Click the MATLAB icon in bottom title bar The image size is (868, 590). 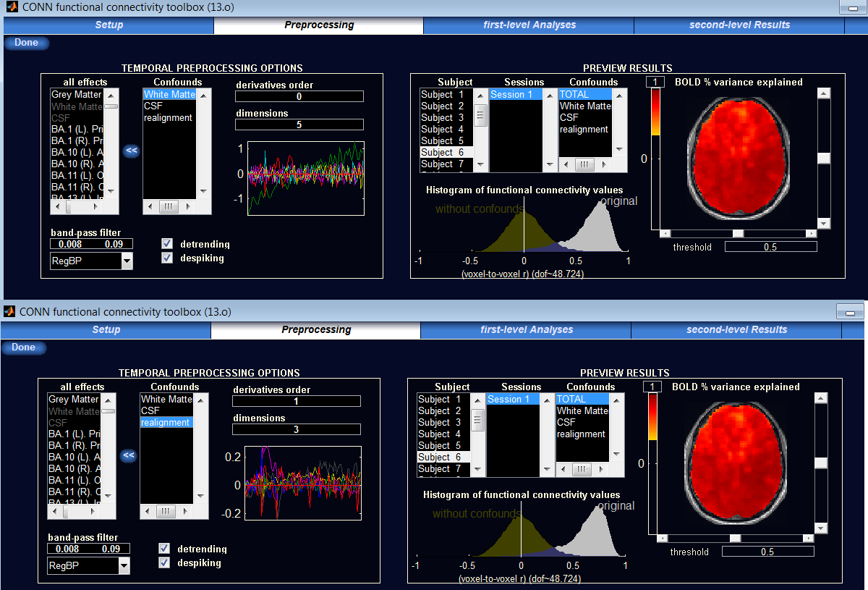[9, 311]
